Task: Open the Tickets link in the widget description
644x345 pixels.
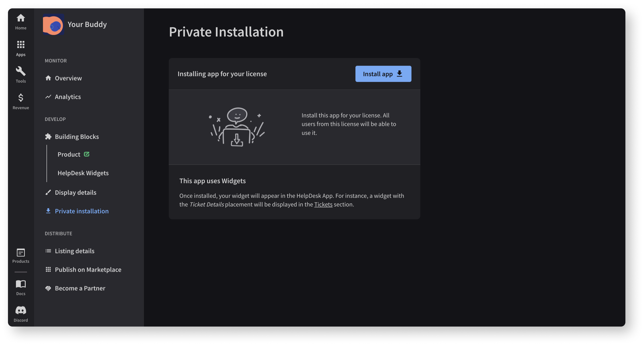Action: (323, 204)
